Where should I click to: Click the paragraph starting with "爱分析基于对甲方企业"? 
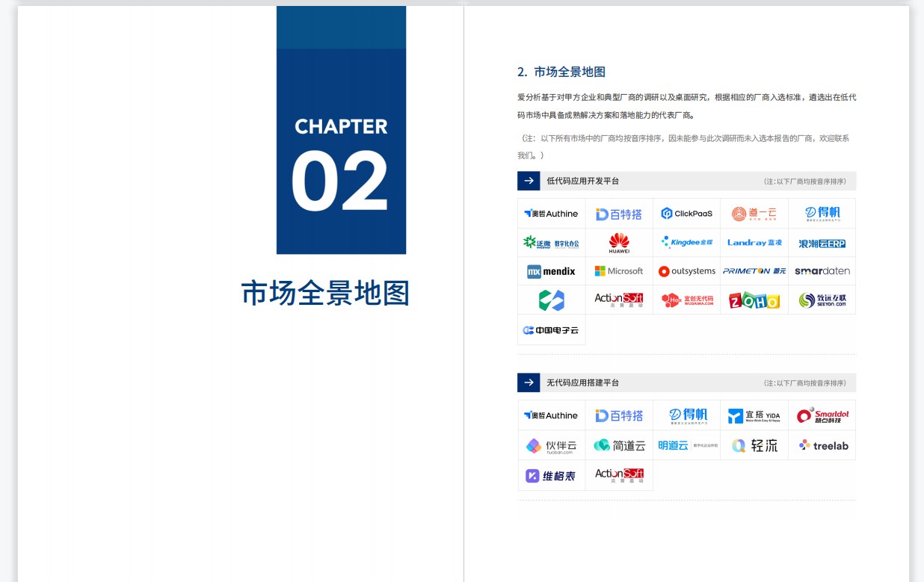(x=687, y=106)
